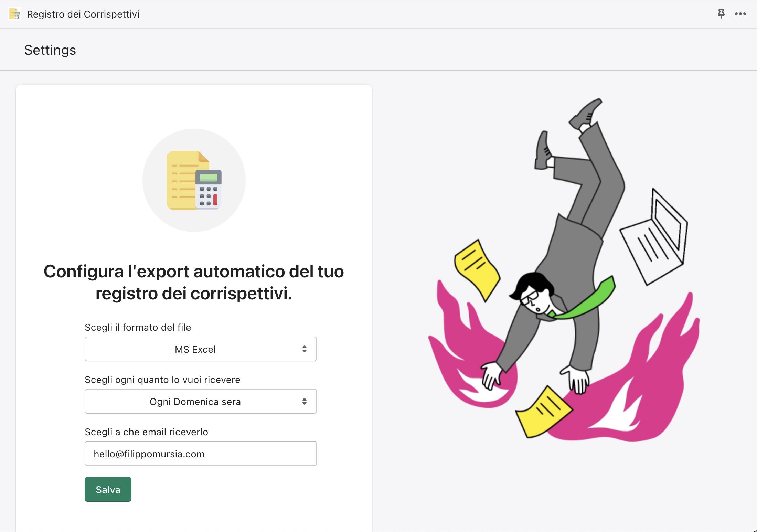
Task: Click the Settings page heading
Action: 50,50
